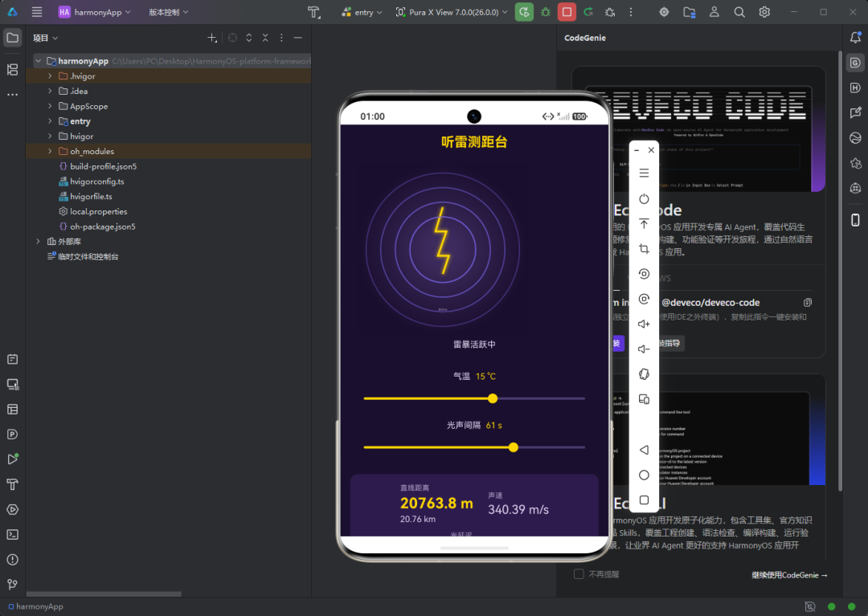The image size is (868, 616).
Task: Click emulator volume up icon
Action: click(644, 324)
